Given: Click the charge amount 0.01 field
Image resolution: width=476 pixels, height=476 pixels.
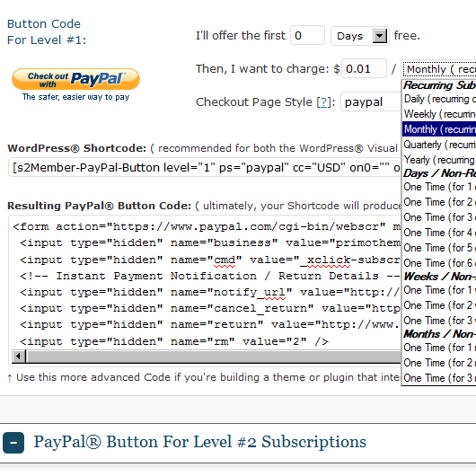Looking at the screenshot, I should click(x=364, y=69).
